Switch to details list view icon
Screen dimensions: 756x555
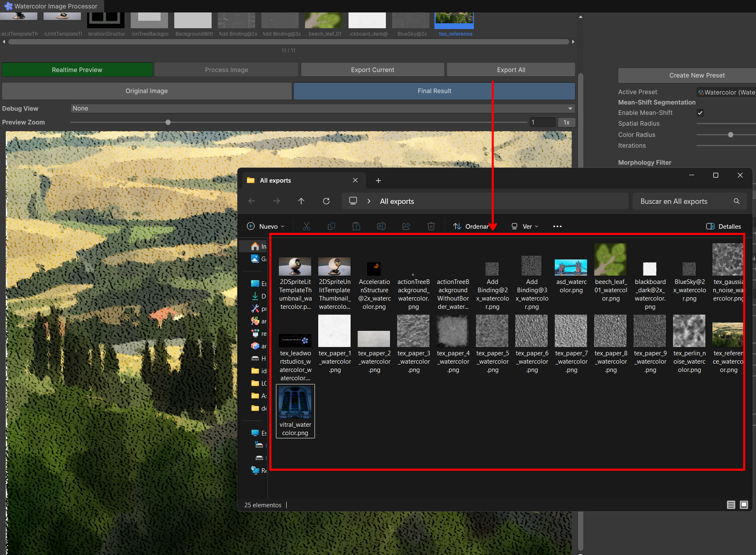coord(731,505)
